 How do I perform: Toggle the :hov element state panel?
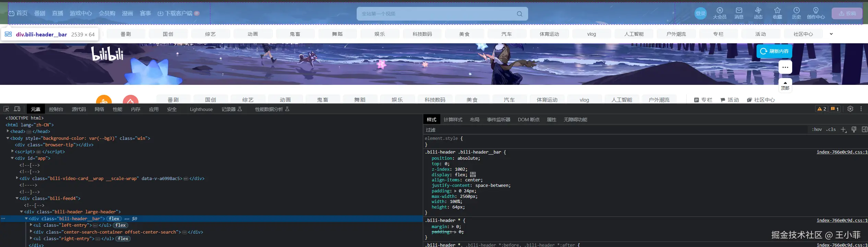tap(817, 130)
